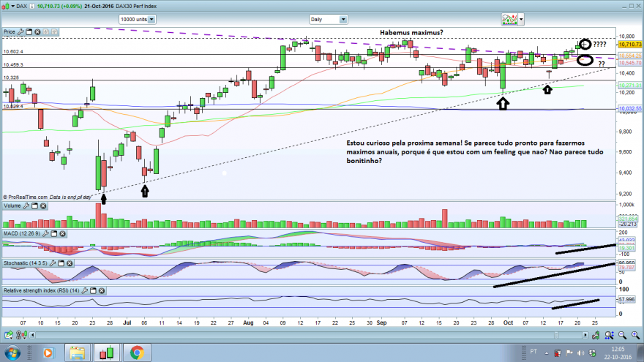Zoom in the chart
Image resolution: width=644 pixels, height=362 pixels.
635,336
